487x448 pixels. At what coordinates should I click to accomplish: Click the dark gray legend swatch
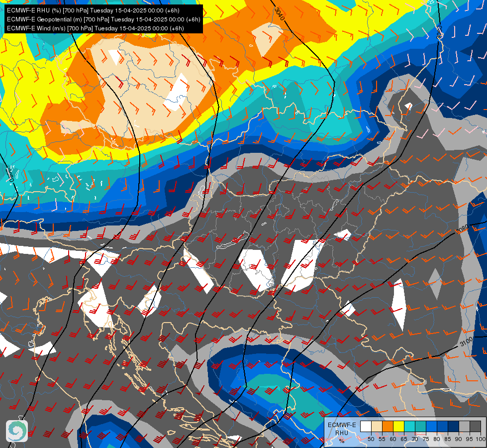tap(475, 426)
